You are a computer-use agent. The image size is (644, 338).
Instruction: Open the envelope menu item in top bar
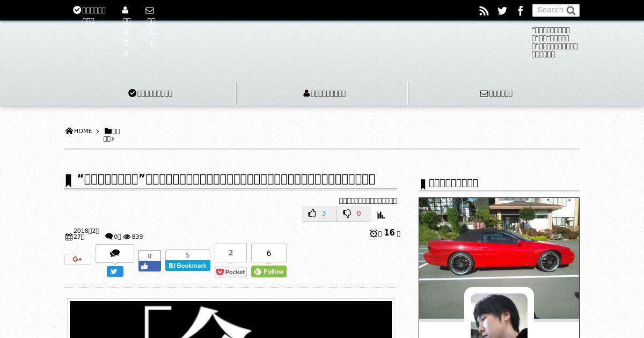150,25
